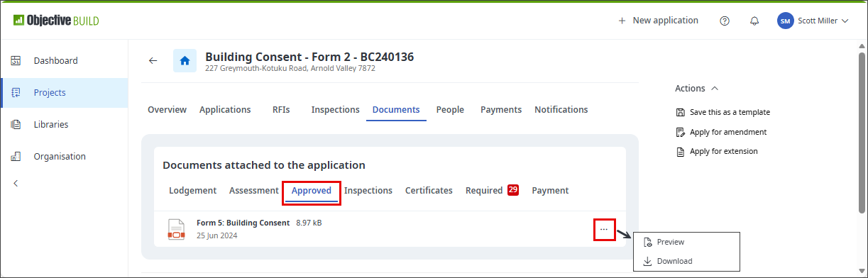This screenshot has width=868, height=278.
Task: Click the Apply for amendment icon
Action: [681, 132]
